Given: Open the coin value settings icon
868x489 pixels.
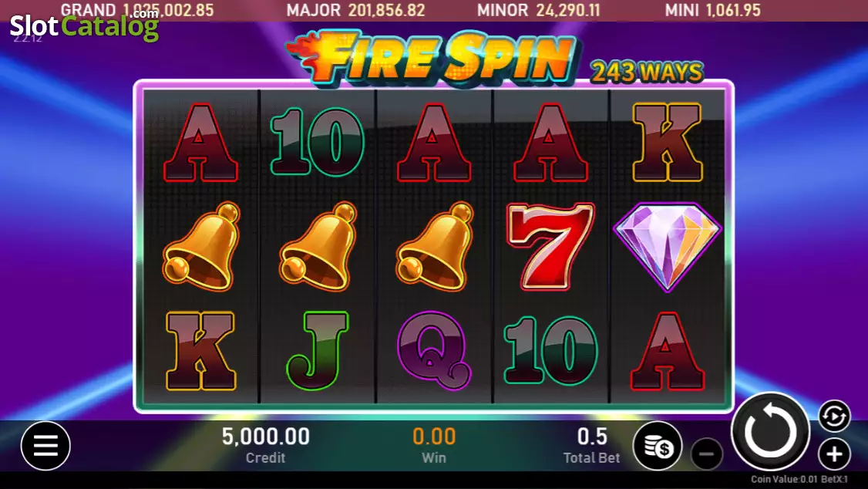Looking at the screenshot, I should point(658,446).
